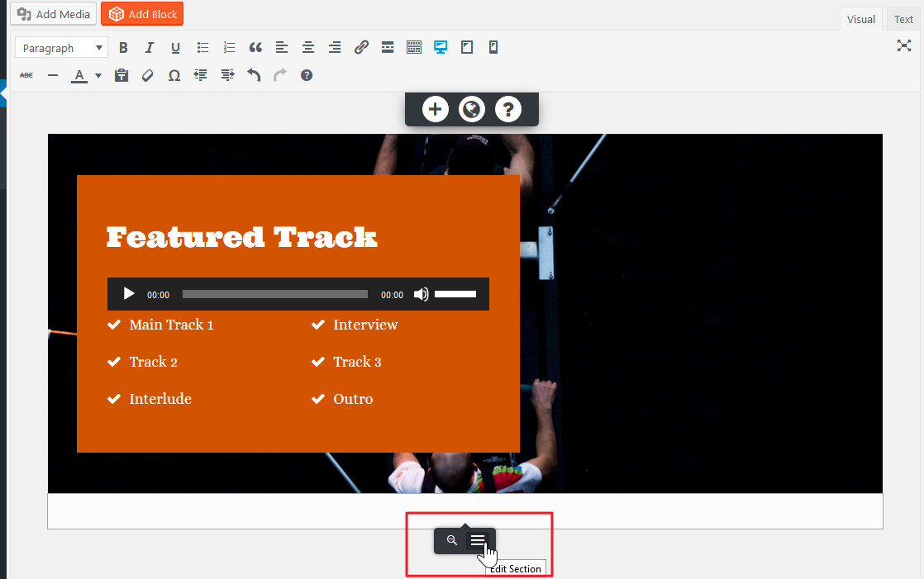Insert a bulleted list
This screenshot has width=924, height=579.
point(202,48)
